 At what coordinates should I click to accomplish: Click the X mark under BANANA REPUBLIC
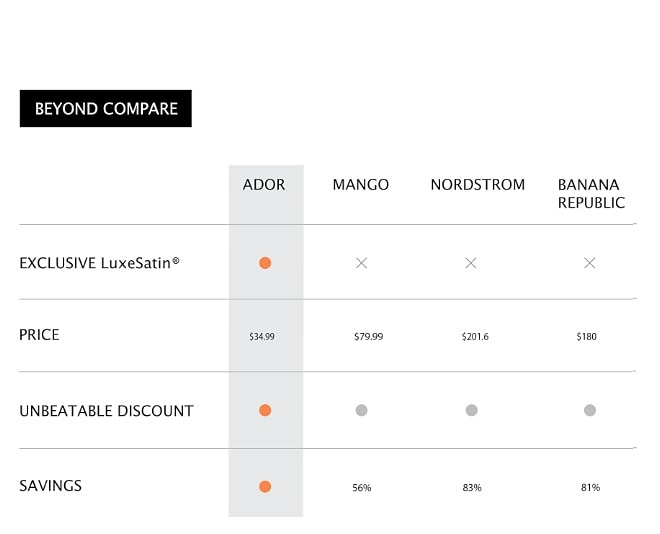coord(590,263)
